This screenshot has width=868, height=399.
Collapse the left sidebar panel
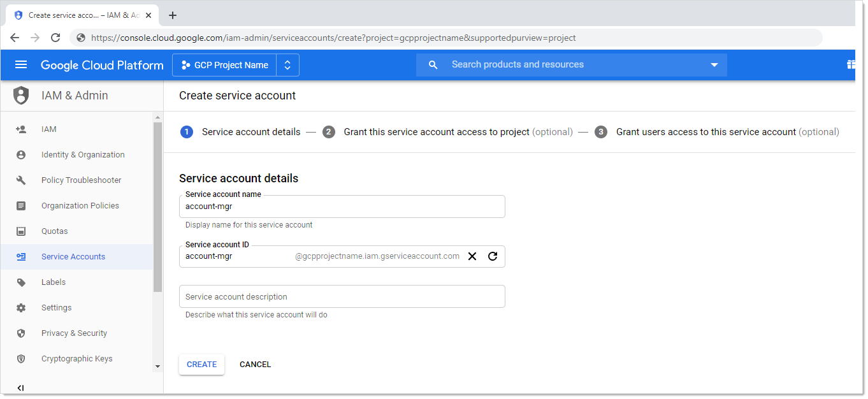click(x=20, y=388)
